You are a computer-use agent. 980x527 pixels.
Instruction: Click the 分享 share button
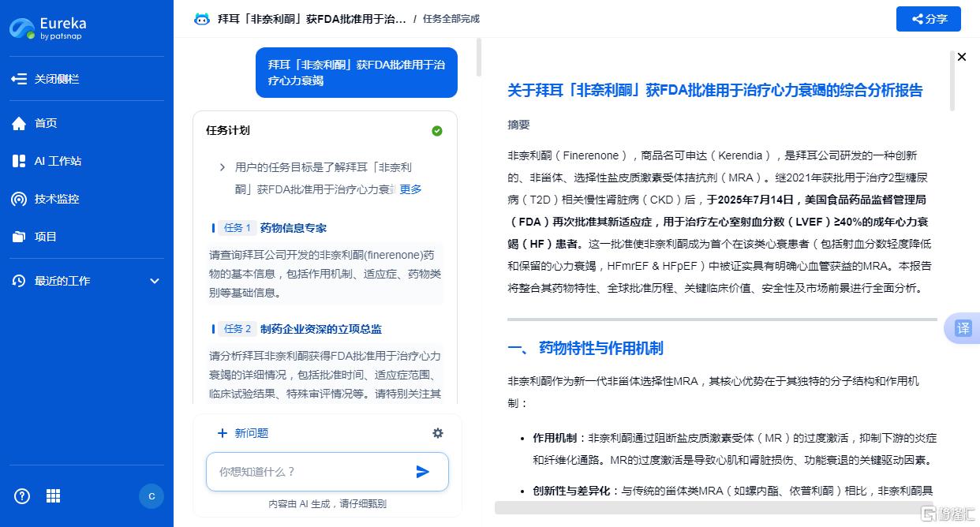[x=929, y=19]
